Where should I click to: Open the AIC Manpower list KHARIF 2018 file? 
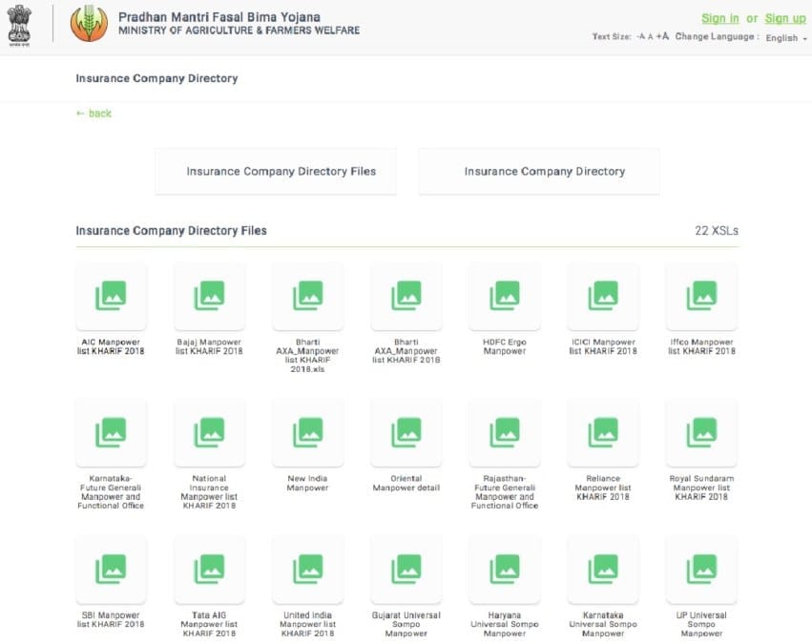[x=112, y=297]
